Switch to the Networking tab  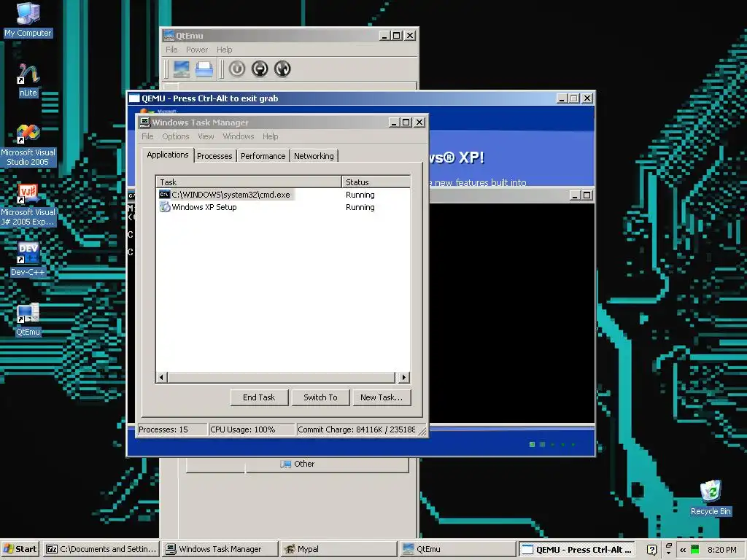314,156
